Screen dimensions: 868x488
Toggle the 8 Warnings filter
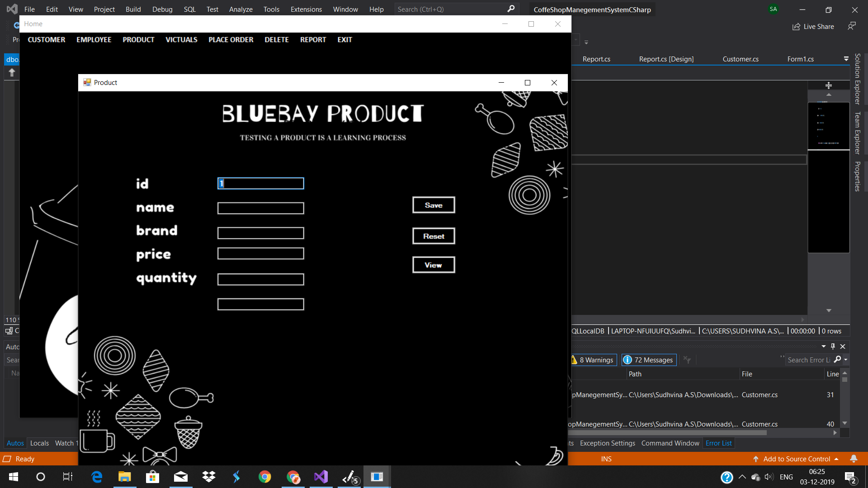(593, 360)
